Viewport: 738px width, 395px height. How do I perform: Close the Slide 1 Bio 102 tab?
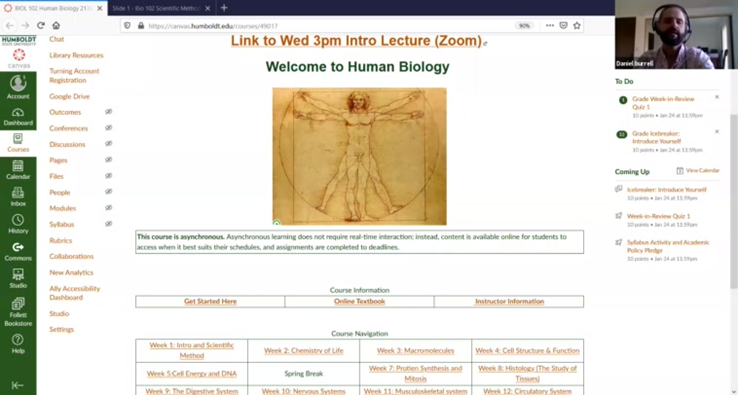click(208, 8)
